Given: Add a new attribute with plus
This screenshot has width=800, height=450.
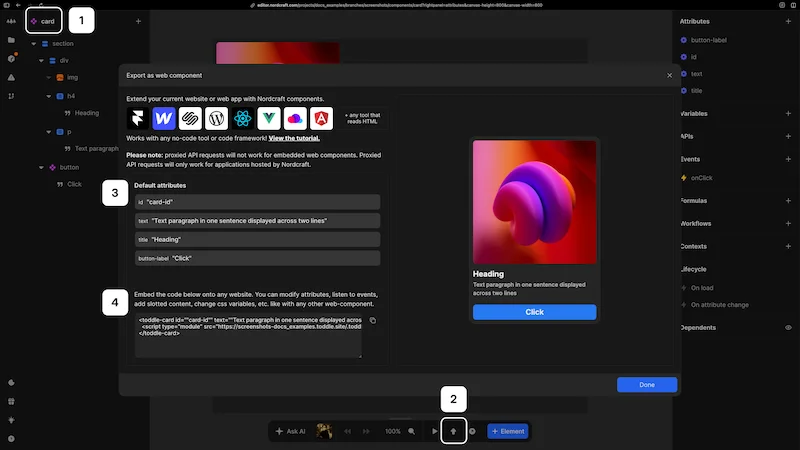Looking at the screenshot, I should point(788,21).
